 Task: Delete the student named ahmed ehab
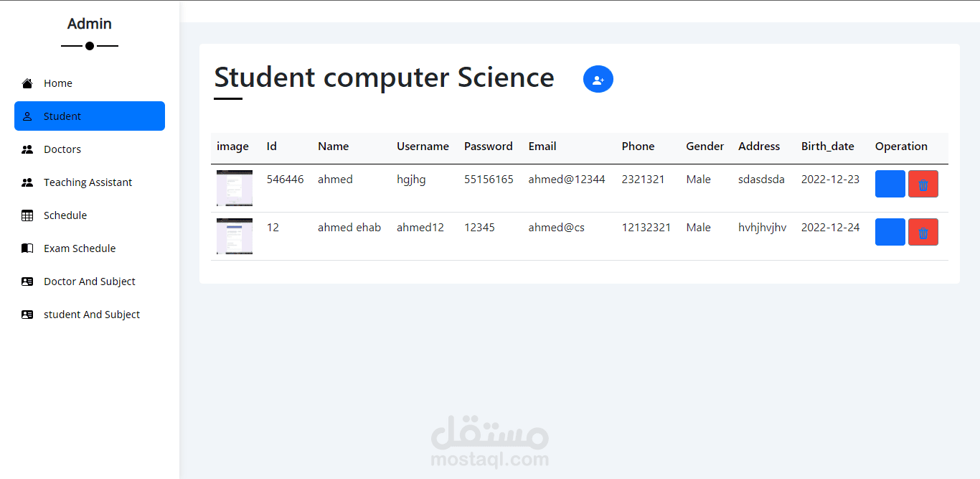pos(923,232)
